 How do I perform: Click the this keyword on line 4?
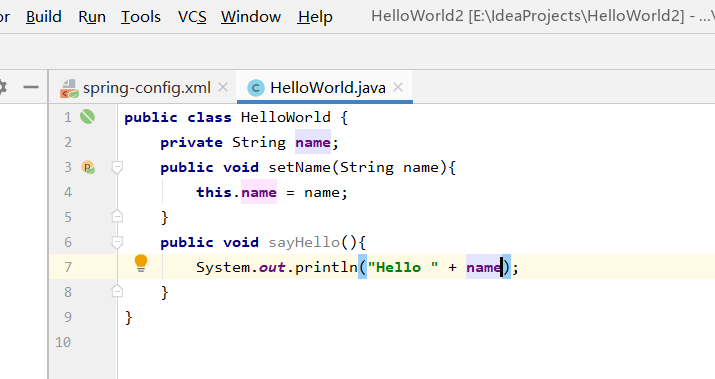[x=214, y=192]
